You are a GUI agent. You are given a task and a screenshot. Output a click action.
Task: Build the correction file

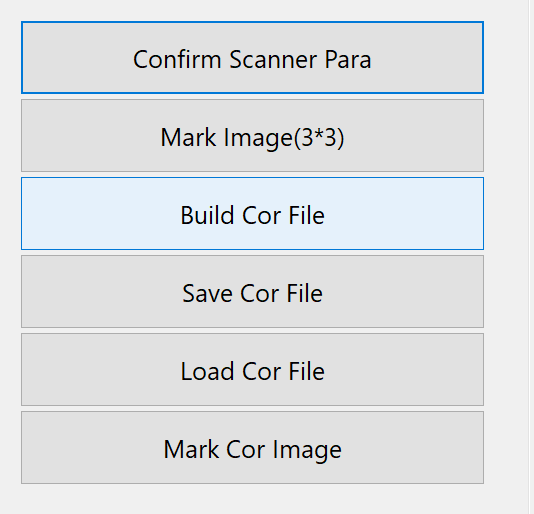click(252, 213)
